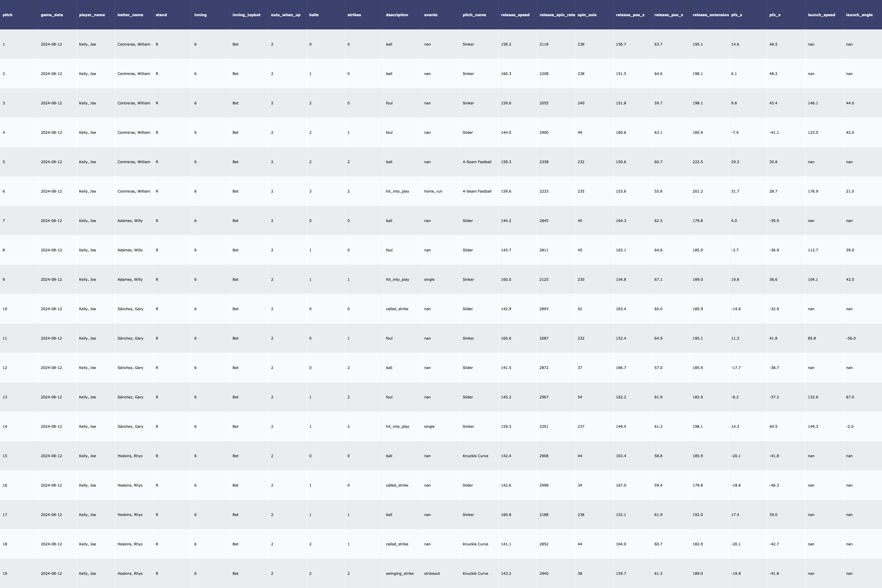Click spin rate value 2998
Screen dimensions: 882x588
[544, 485]
